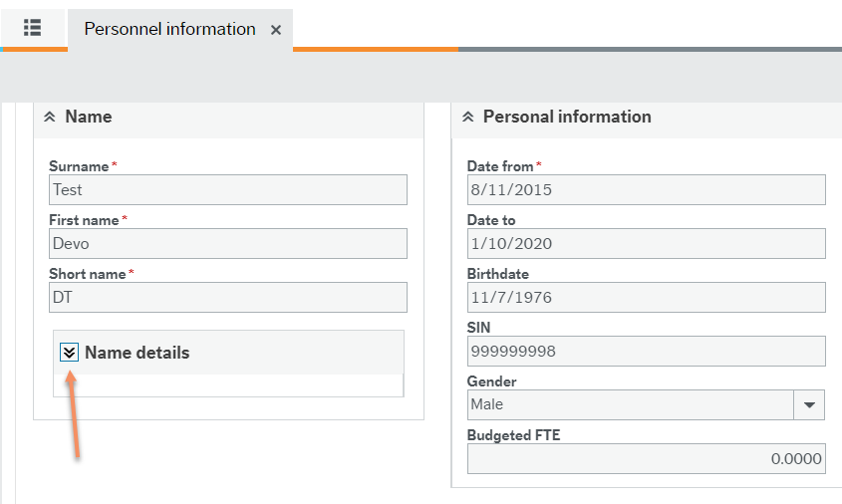This screenshot has height=504, width=842.
Task: Open the navigation menu list icon
Action: pos(32,28)
